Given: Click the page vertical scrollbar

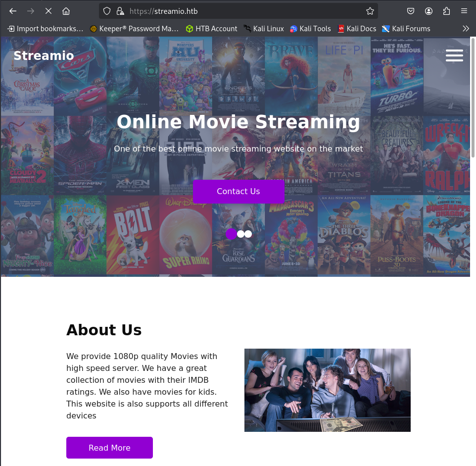Looking at the screenshot, I should (x=473, y=99).
